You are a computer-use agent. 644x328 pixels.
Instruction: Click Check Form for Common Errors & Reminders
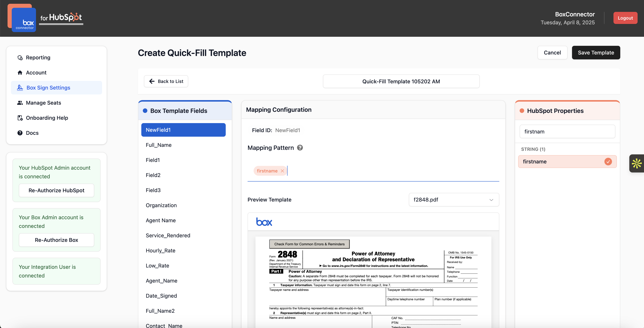click(309, 244)
